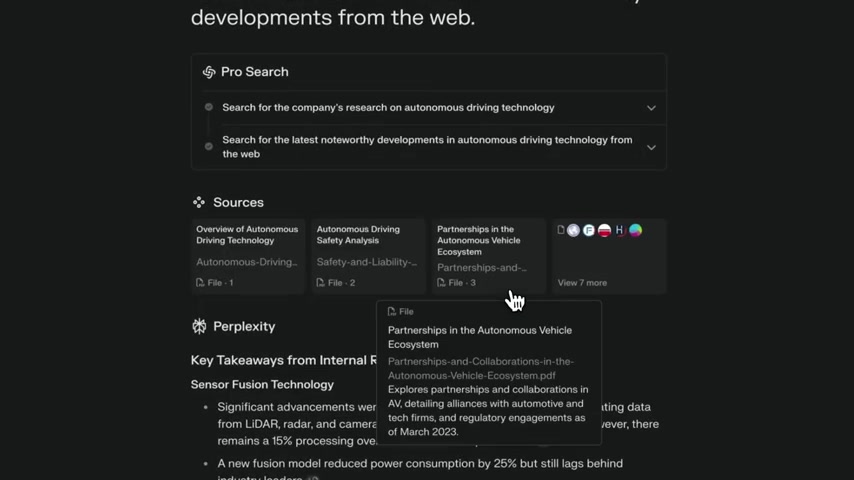854x480 pixels.
Task: Click the status dot for company research step
Action: (x=209, y=107)
